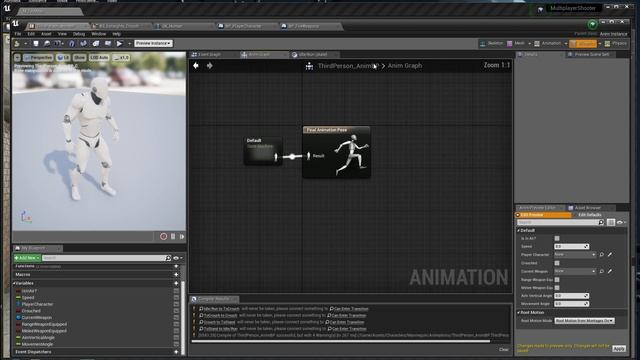The width and height of the screenshot is (640, 360).
Task: Click the Show button in viewport
Action: coord(80,58)
